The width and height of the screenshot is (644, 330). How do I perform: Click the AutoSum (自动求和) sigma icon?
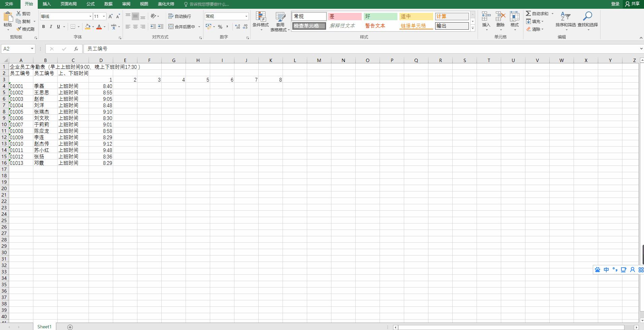pos(528,13)
